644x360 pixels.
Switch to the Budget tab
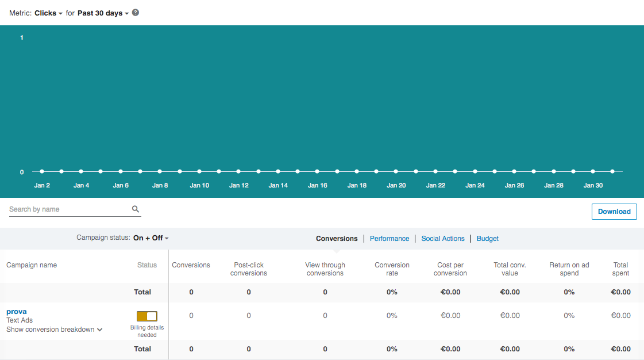487,238
